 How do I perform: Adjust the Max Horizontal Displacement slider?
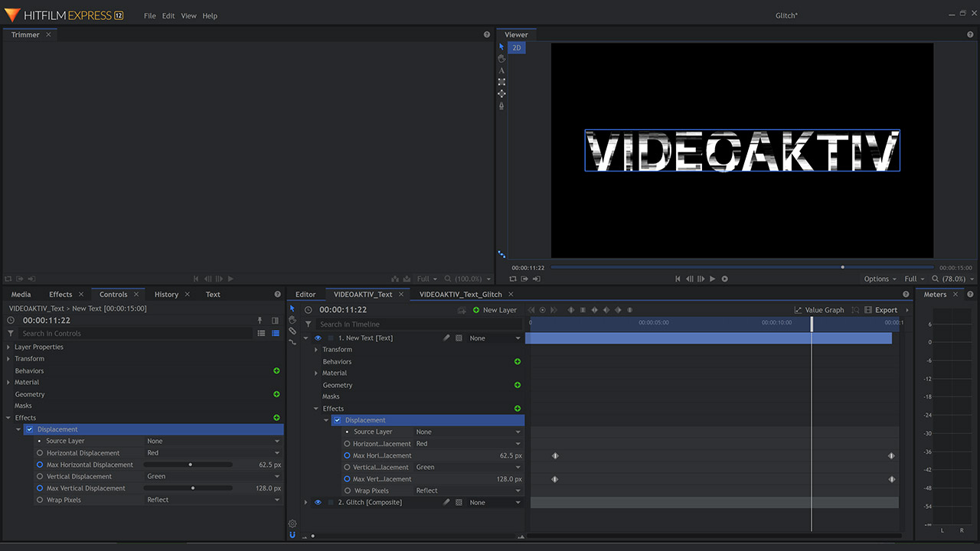[190, 465]
